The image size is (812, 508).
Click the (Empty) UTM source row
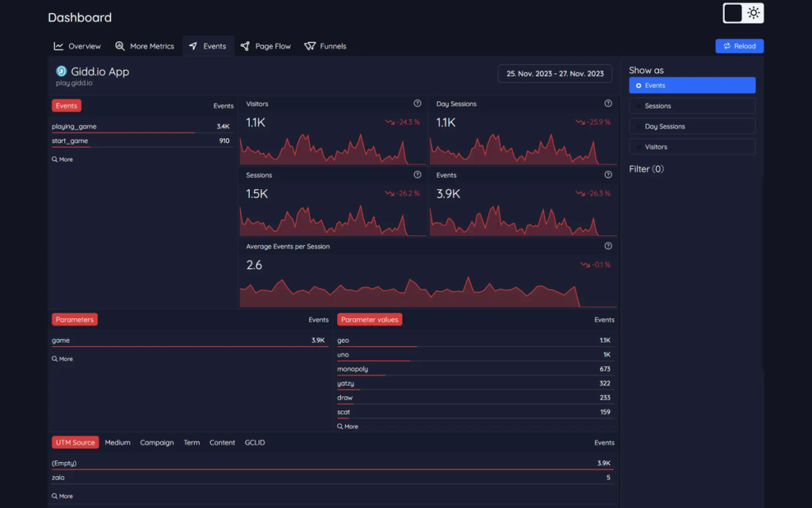coord(332,464)
